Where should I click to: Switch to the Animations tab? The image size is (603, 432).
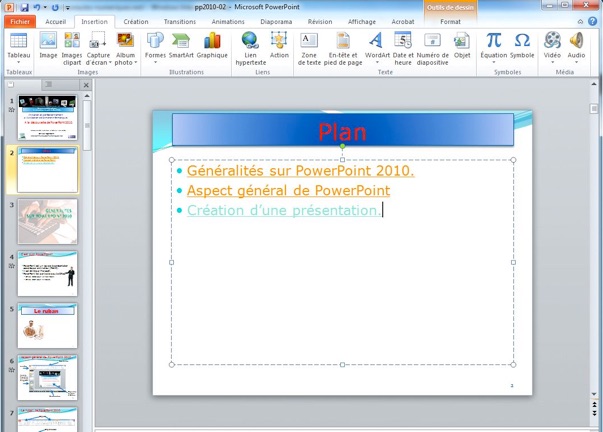coord(228,22)
